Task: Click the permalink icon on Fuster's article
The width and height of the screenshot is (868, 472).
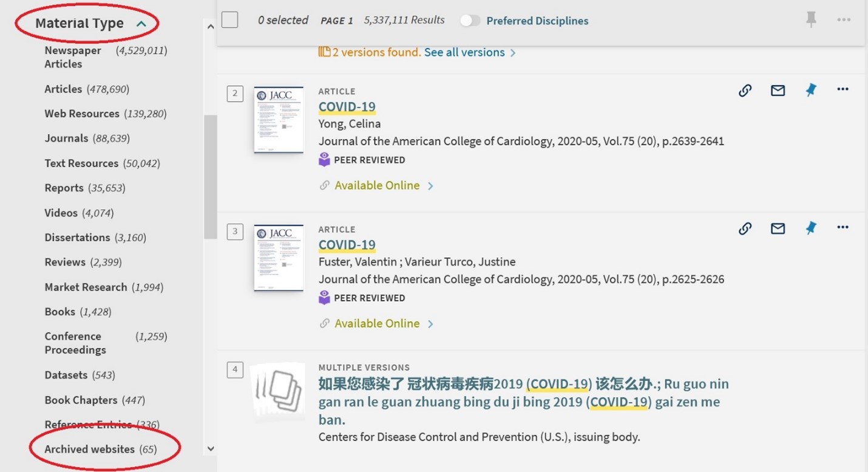Action: 745,228
